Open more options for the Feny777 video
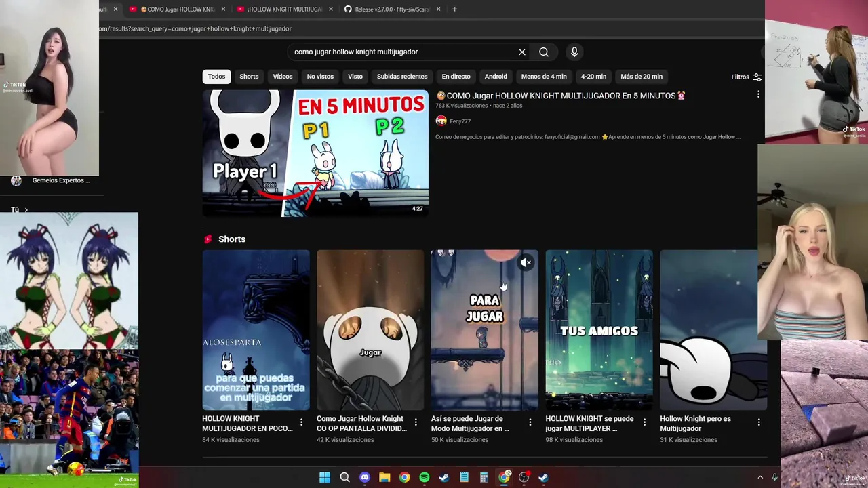868x488 pixels. click(x=758, y=95)
